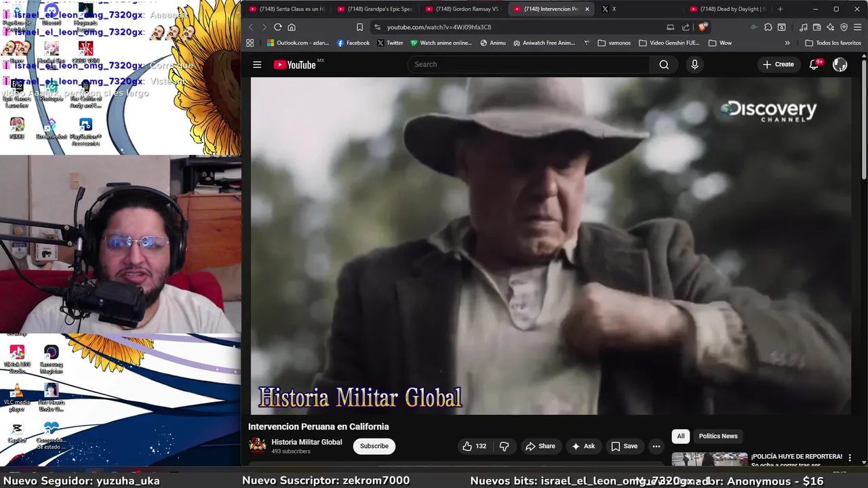Open the Brave Shields lion icon
This screenshot has width=868, height=488.
(703, 27)
